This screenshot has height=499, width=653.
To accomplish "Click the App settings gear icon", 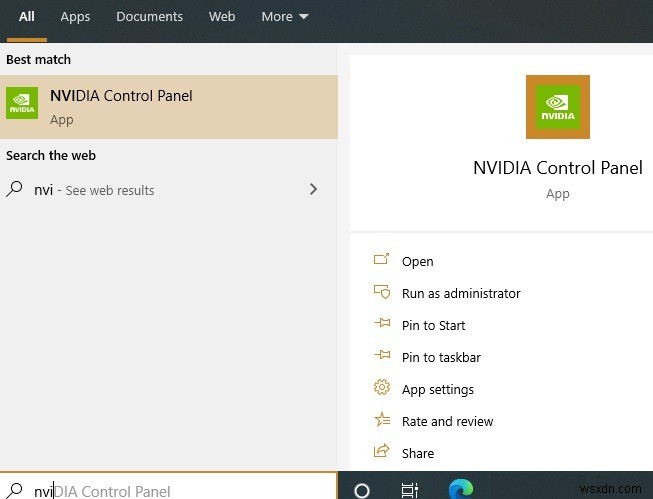I will 381,388.
